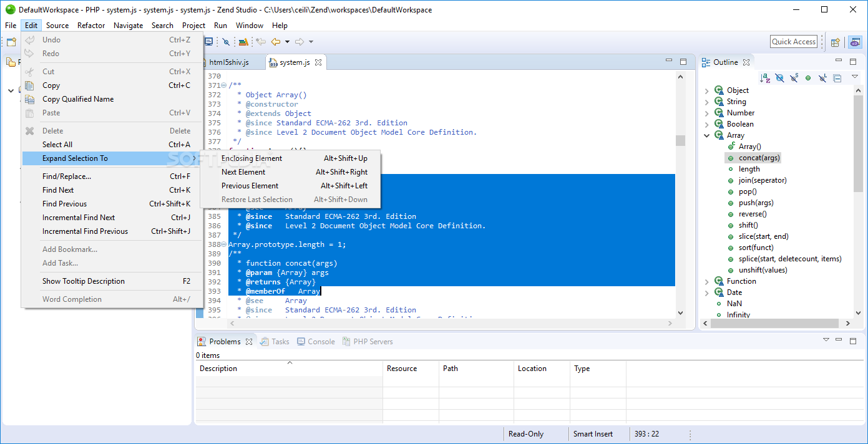The height and width of the screenshot is (444, 868).
Task: Click the Forward navigation arrow in toolbar
Action: coord(300,42)
